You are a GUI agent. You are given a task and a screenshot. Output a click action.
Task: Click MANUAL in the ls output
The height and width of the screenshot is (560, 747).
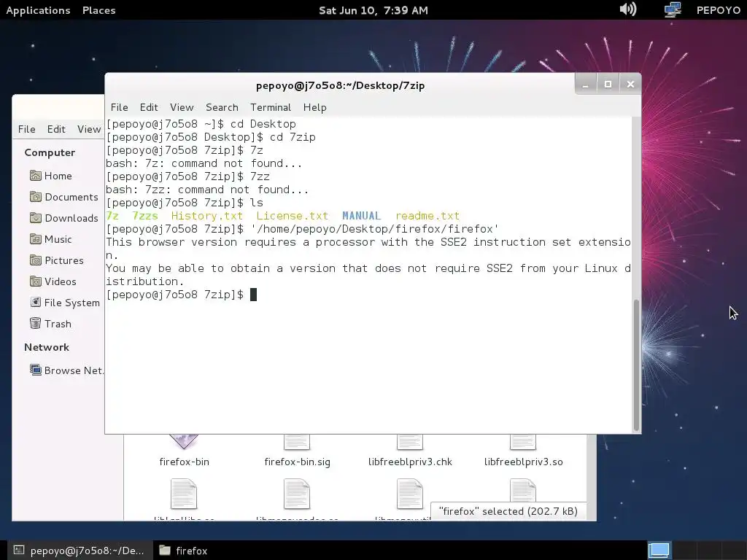tap(361, 216)
